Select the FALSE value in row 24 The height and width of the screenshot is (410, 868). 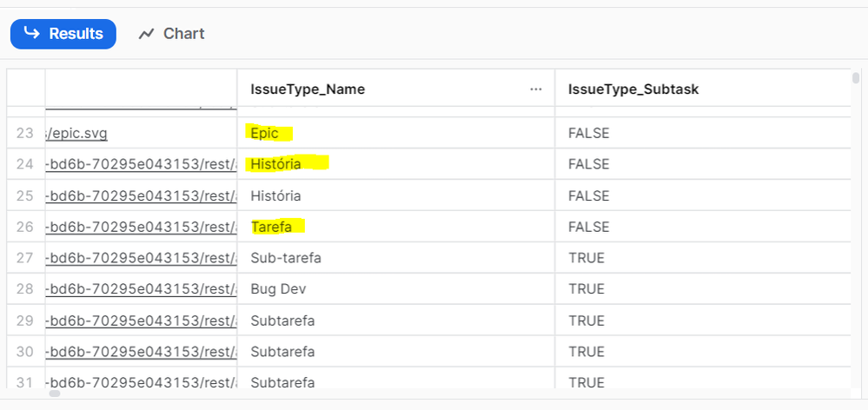[588, 164]
